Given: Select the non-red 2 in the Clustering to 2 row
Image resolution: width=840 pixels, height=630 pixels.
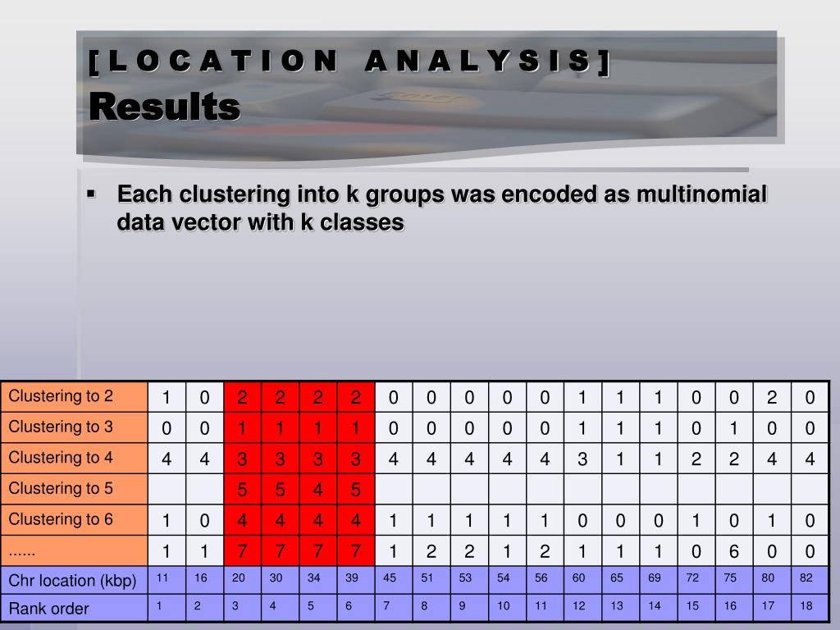Looking at the screenshot, I should point(772,398).
